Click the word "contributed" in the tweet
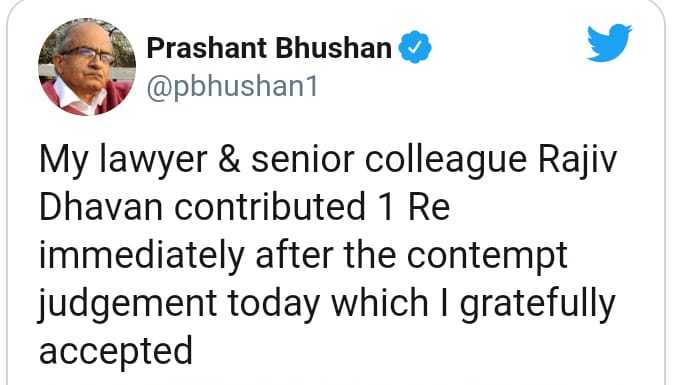 click(270, 207)
